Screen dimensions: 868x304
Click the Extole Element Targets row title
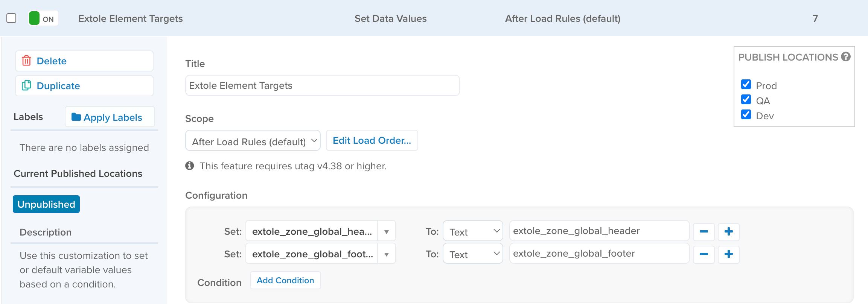click(x=130, y=18)
